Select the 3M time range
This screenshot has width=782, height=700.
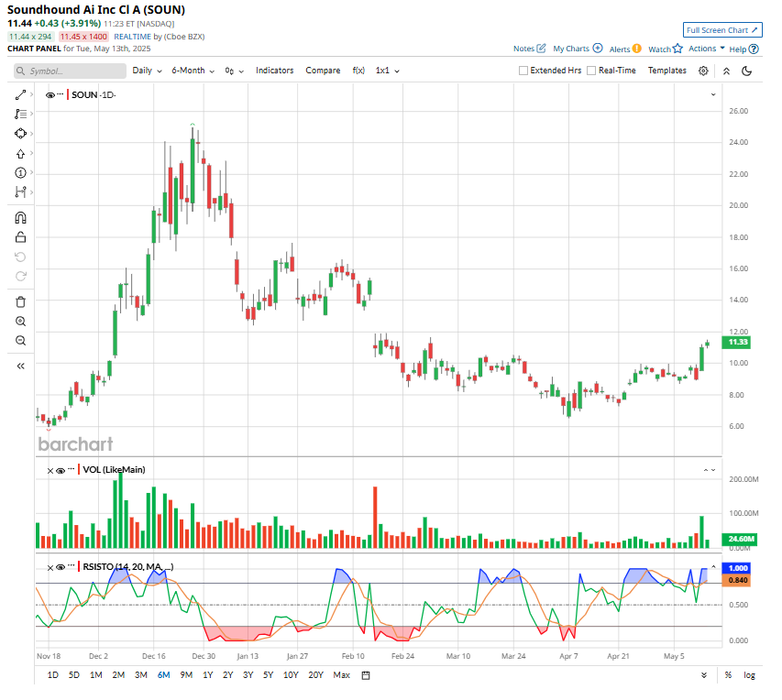[140, 675]
